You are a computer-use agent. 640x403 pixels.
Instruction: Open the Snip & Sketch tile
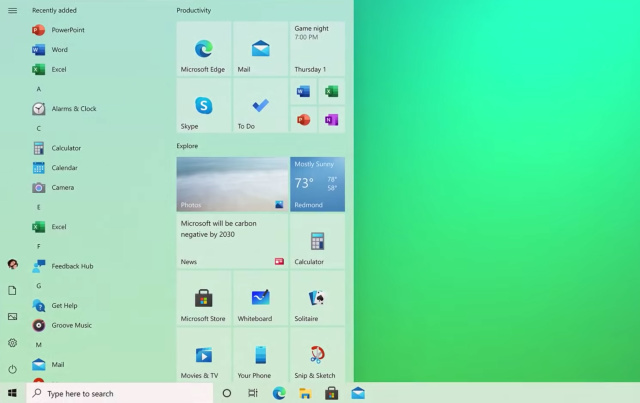click(x=317, y=355)
